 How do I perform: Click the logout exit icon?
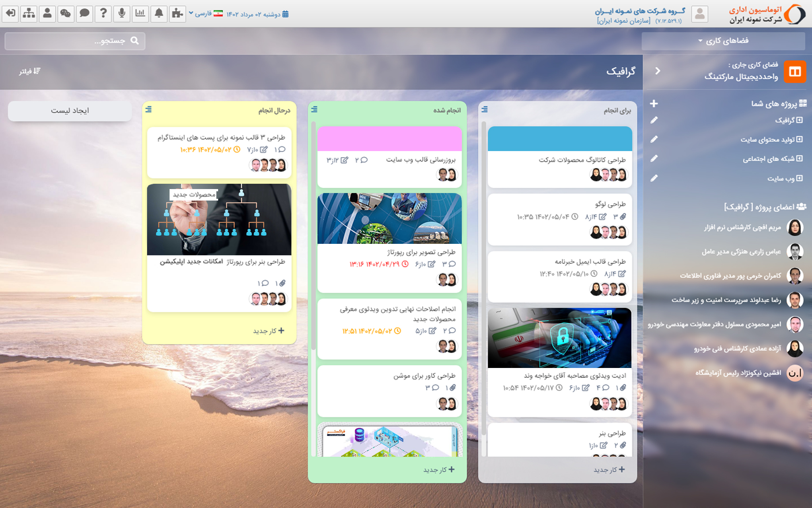pyautogui.click(x=10, y=13)
